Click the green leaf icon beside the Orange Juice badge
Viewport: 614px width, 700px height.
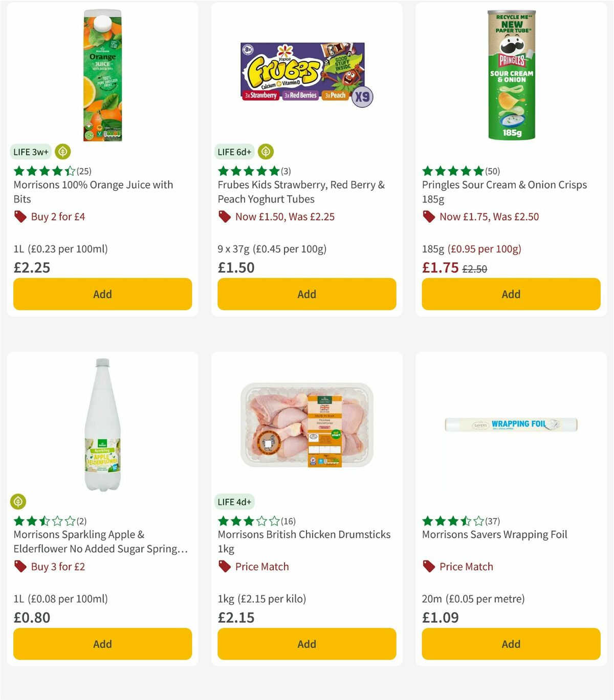click(62, 151)
